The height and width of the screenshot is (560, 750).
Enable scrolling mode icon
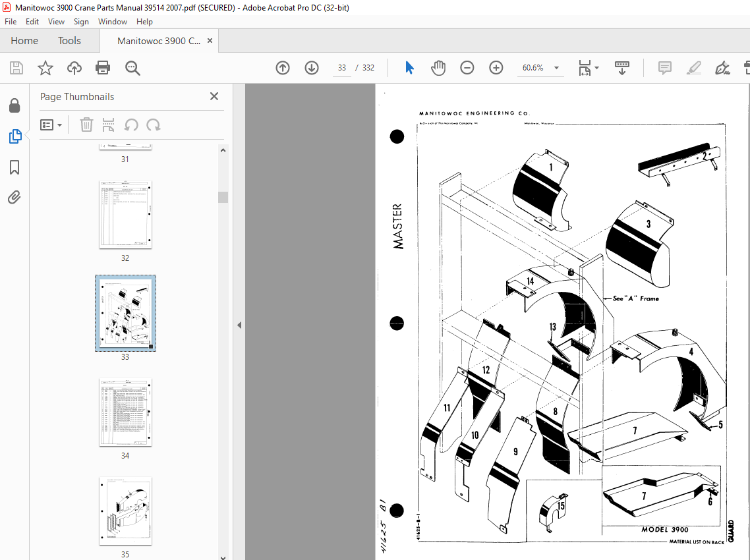click(621, 68)
